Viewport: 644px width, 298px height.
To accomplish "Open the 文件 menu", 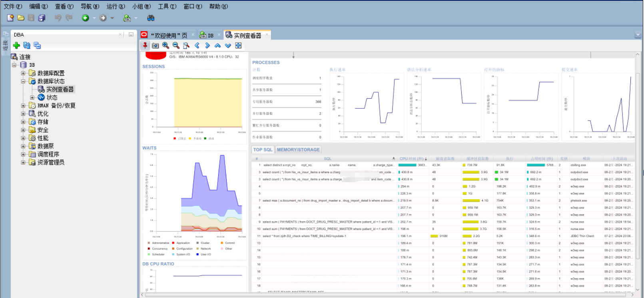I will pyautogui.click(x=13, y=6).
